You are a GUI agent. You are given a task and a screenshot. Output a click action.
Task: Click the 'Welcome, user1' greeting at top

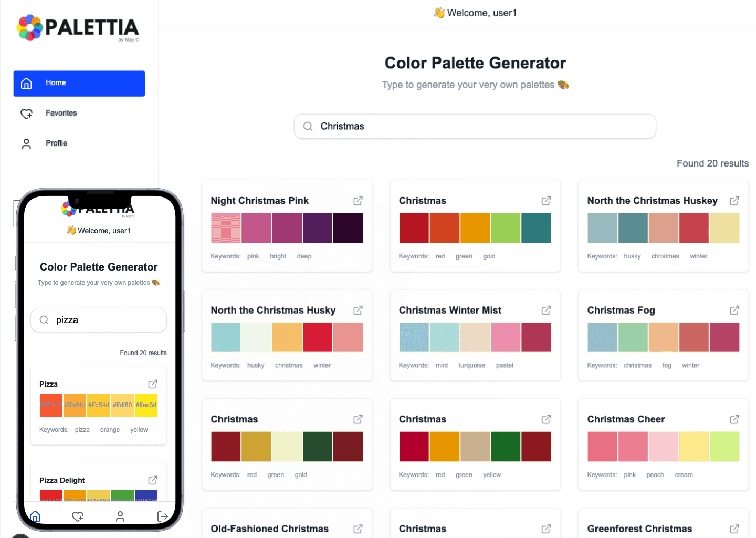(476, 13)
